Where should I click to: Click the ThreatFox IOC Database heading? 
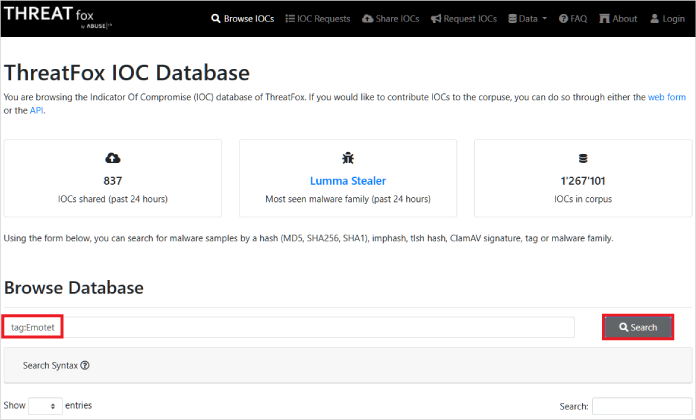127,73
